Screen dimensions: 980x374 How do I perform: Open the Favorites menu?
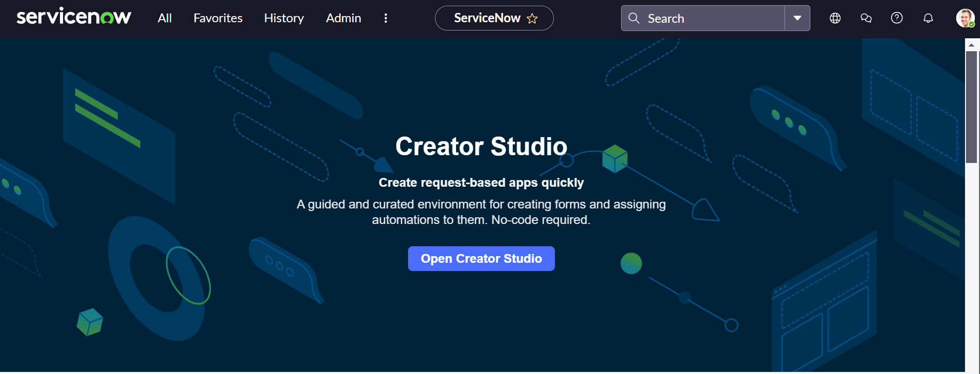click(x=218, y=18)
